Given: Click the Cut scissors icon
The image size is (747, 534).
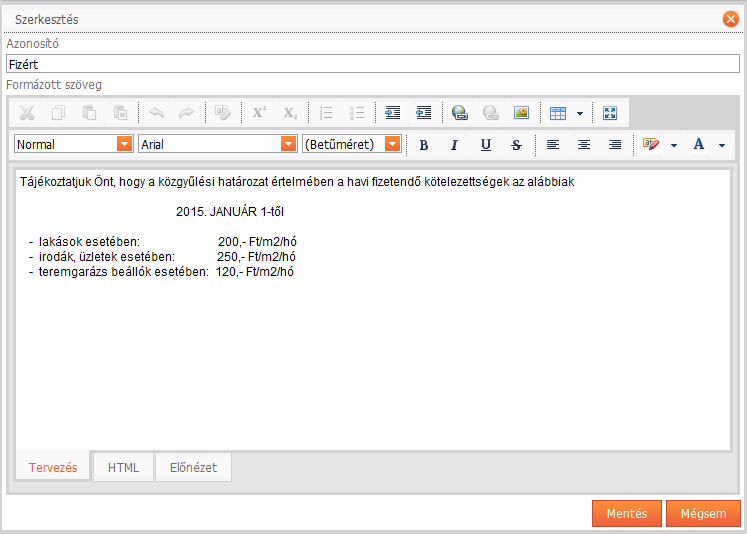Looking at the screenshot, I should (x=27, y=113).
